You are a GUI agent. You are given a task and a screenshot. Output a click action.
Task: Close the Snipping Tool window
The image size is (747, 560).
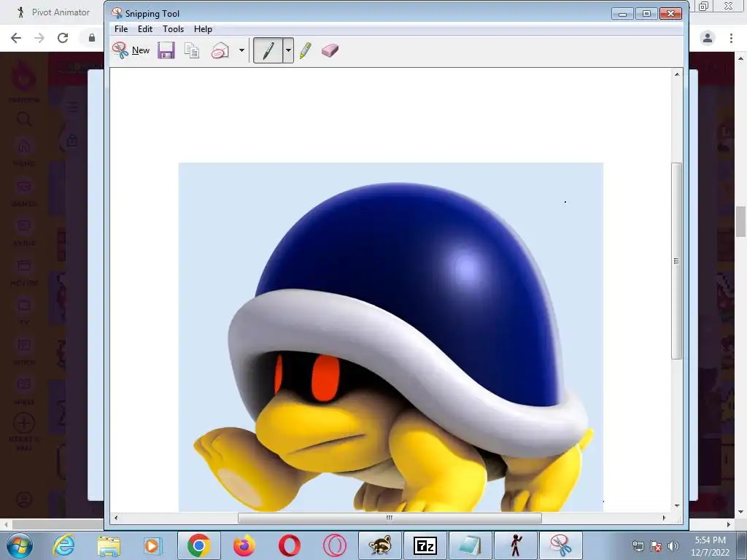tap(671, 13)
